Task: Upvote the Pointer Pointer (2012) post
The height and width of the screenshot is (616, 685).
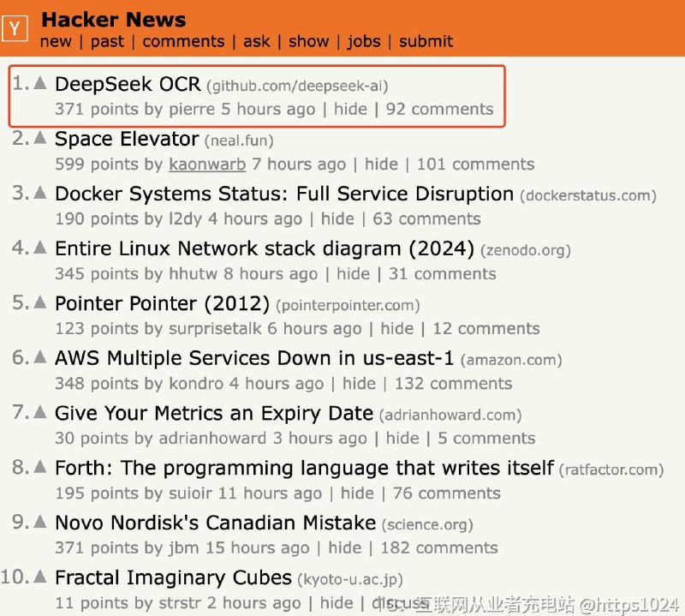Action: (39, 302)
